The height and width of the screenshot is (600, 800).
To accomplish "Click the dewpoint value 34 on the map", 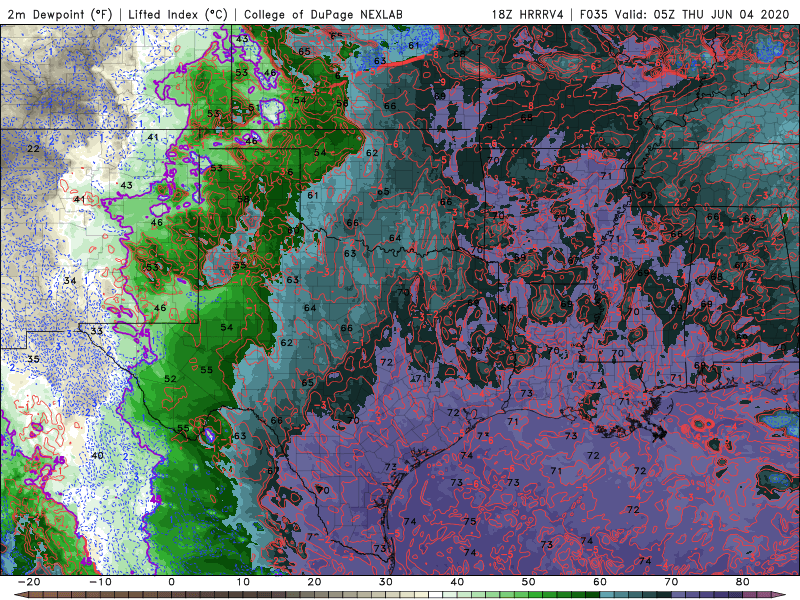I will pyautogui.click(x=70, y=281).
